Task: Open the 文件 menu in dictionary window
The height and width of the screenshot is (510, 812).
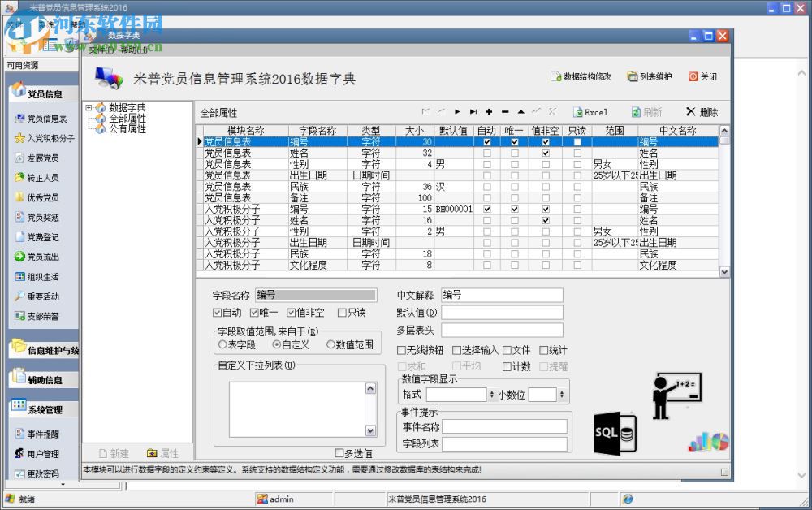Action: click(101, 50)
